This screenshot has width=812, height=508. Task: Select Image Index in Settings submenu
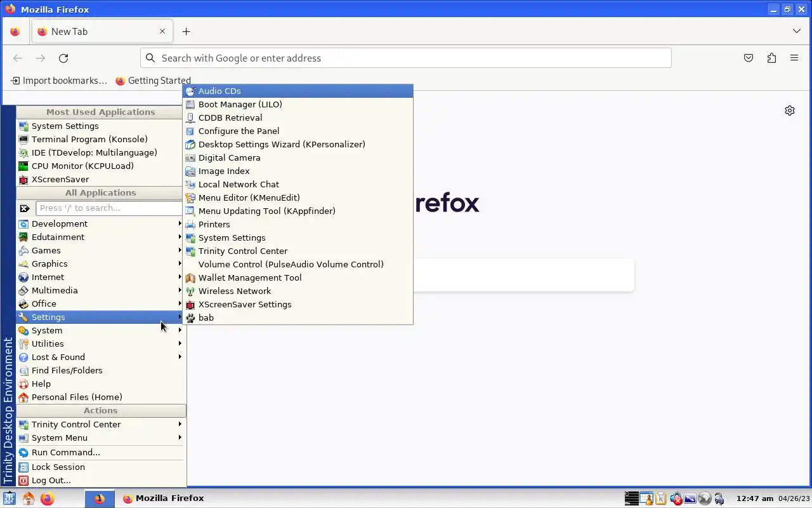[298, 171]
